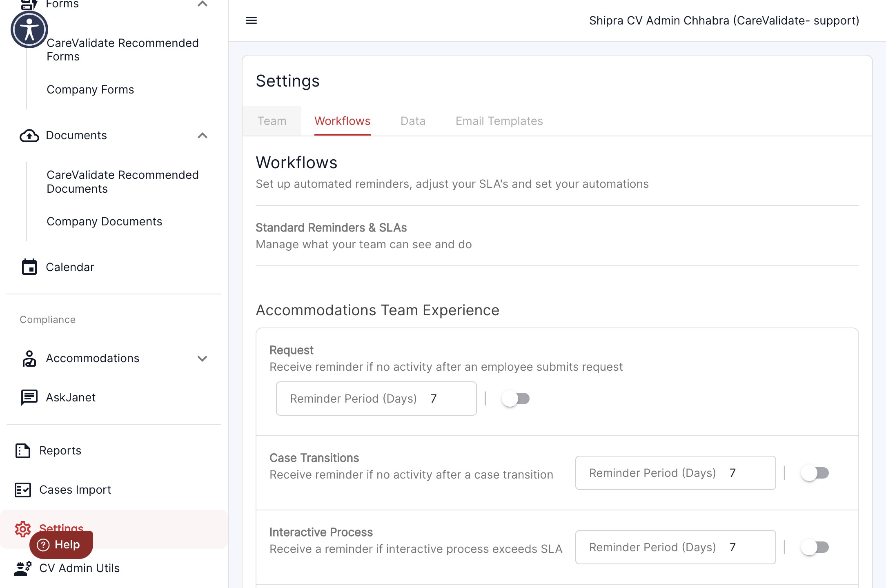Click the Standard Reminders & SLAs heading

pos(331,227)
